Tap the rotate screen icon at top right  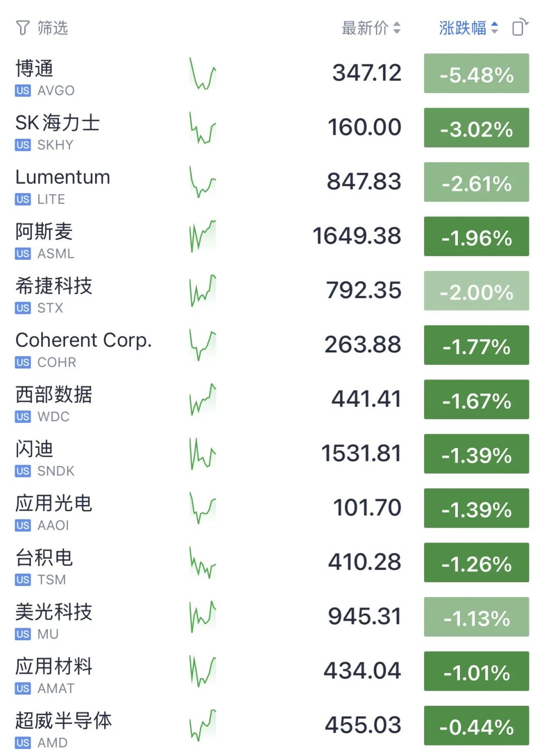click(x=520, y=27)
